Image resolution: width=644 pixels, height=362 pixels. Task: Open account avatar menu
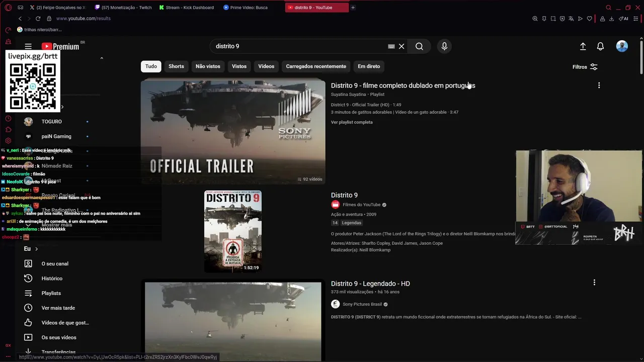622,46
